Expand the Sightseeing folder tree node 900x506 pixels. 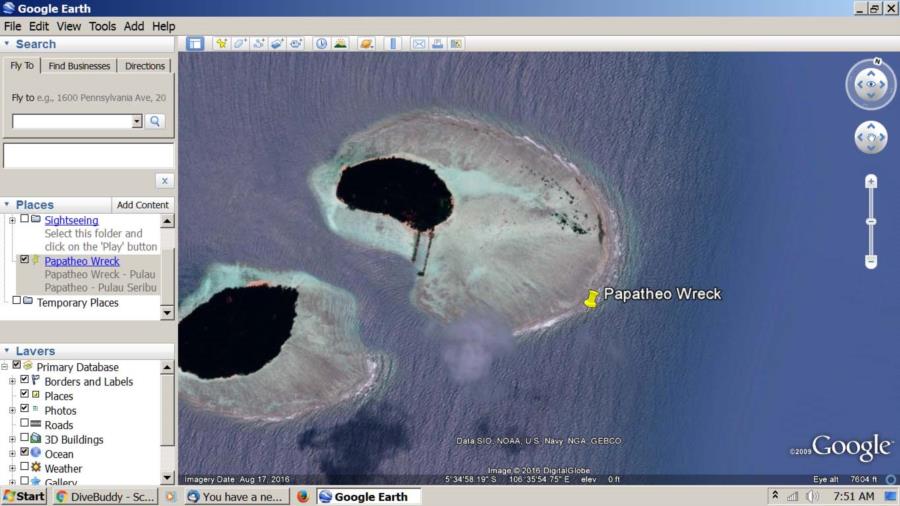(x=12, y=220)
